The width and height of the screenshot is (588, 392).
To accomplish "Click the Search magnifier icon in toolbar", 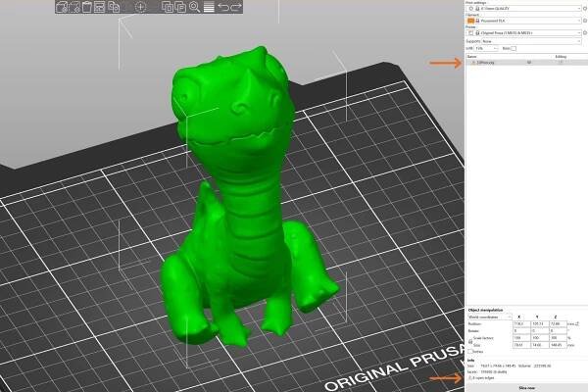I will pyautogui.click(x=194, y=7).
